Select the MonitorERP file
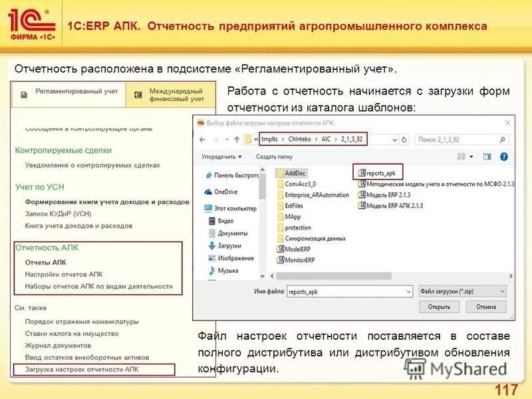This screenshot has width=532, height=399. (296, 260)
